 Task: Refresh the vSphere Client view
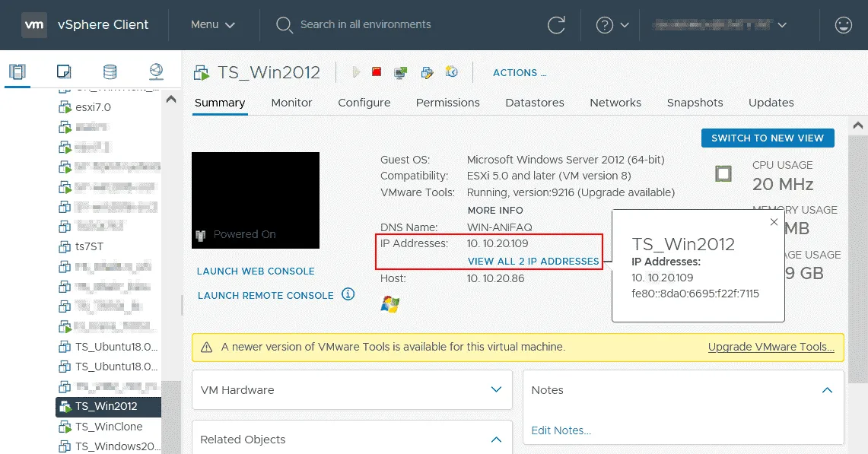pos(556,25)
